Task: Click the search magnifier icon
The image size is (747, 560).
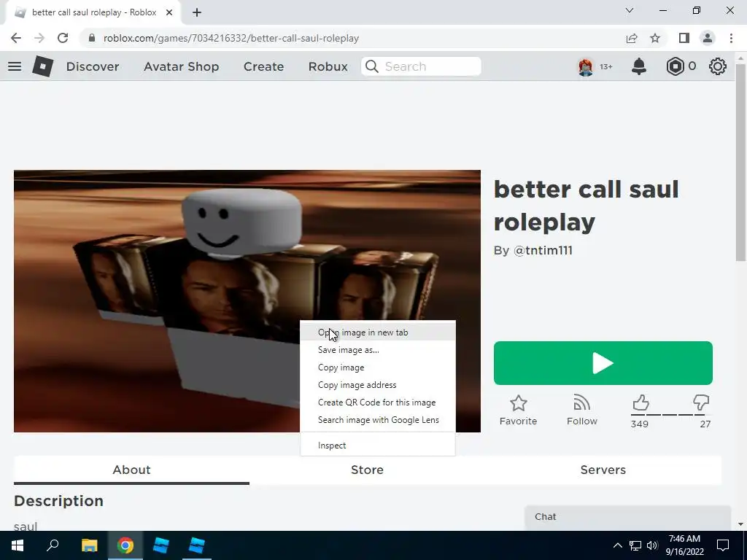Action: pos(372,66)
